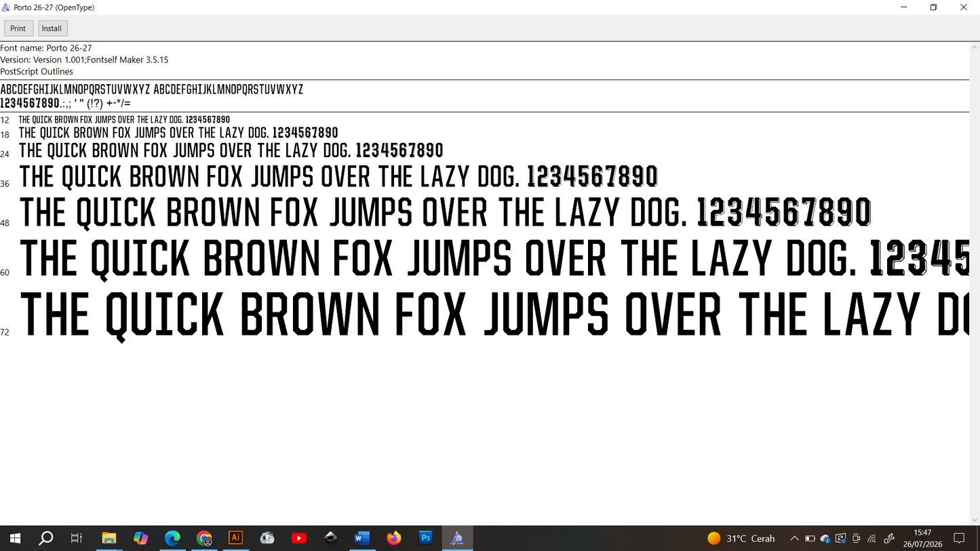Click the Print button
The image size is (980, 551).
tap(18, 28)
